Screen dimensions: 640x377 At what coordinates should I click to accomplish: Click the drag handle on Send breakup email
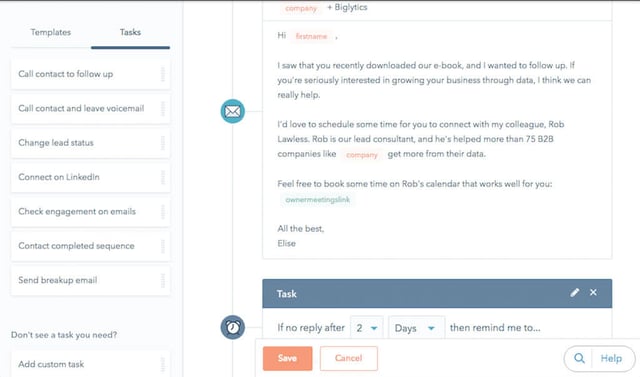pos(162,280)
